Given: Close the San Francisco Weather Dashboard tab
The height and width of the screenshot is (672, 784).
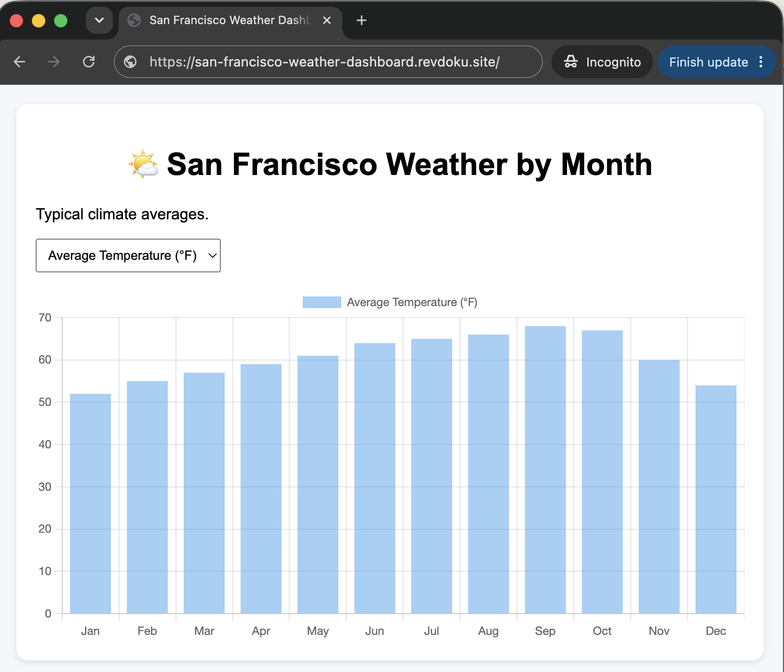Looking at the screenshot, I should [327, 20].
